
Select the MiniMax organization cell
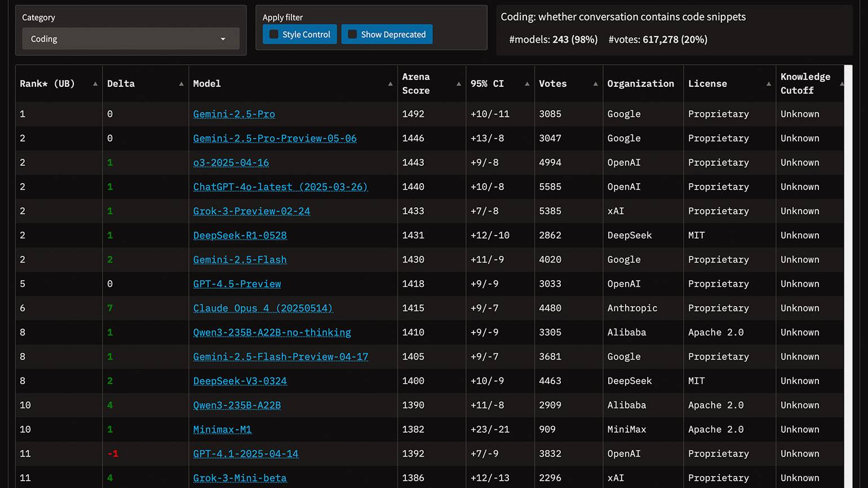(x=627, y=429)
